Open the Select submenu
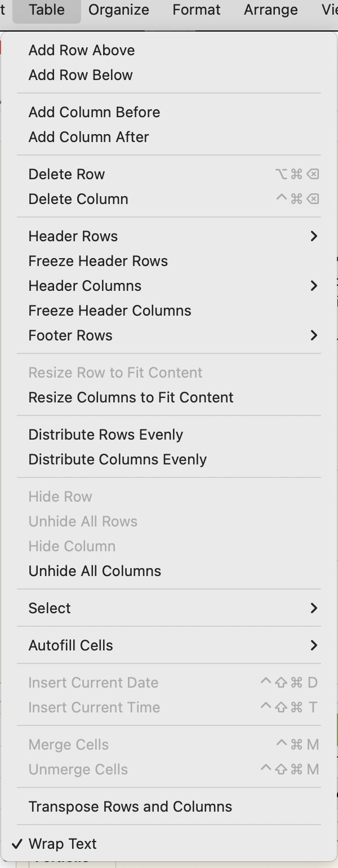Screen dimensions: 338x868 [x=50, y=608]
